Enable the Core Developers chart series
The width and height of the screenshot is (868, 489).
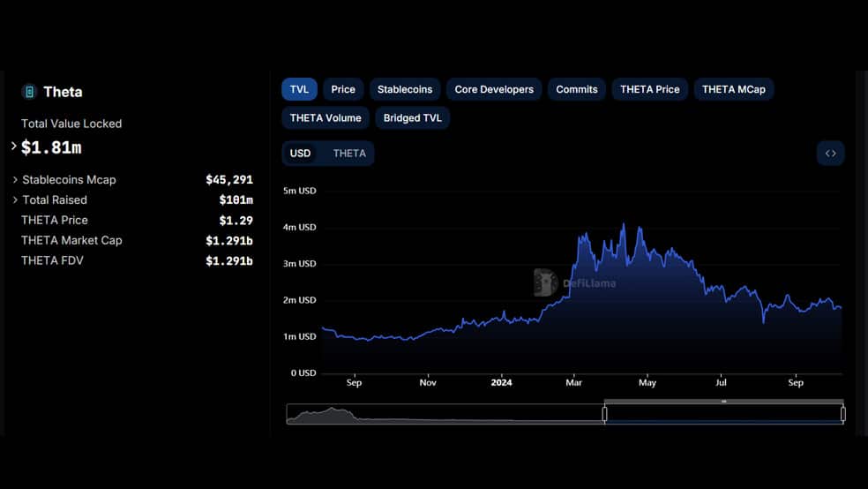[494, 89]
